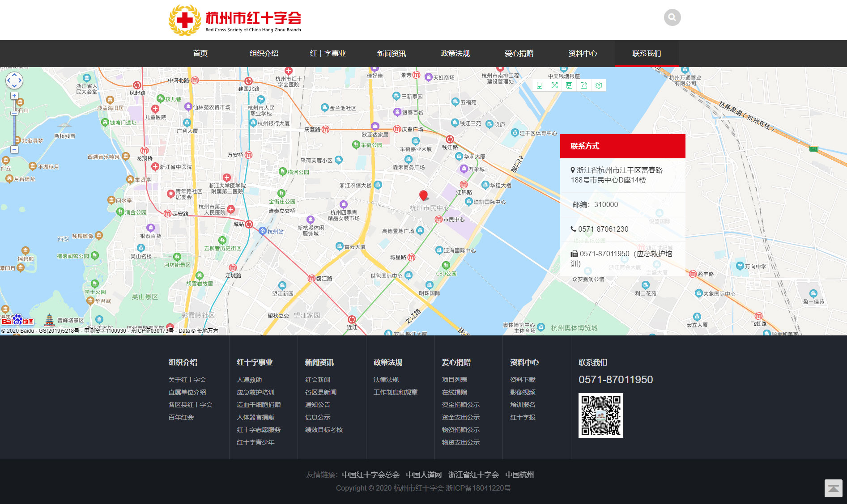
Task: Open footer link 各区县红十字会
Action: [x=190, y=405]
